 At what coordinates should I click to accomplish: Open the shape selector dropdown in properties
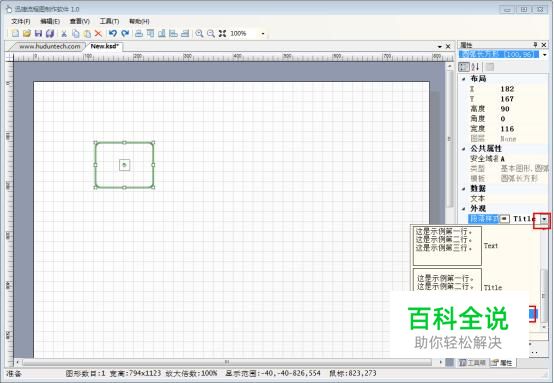[544, 55]
